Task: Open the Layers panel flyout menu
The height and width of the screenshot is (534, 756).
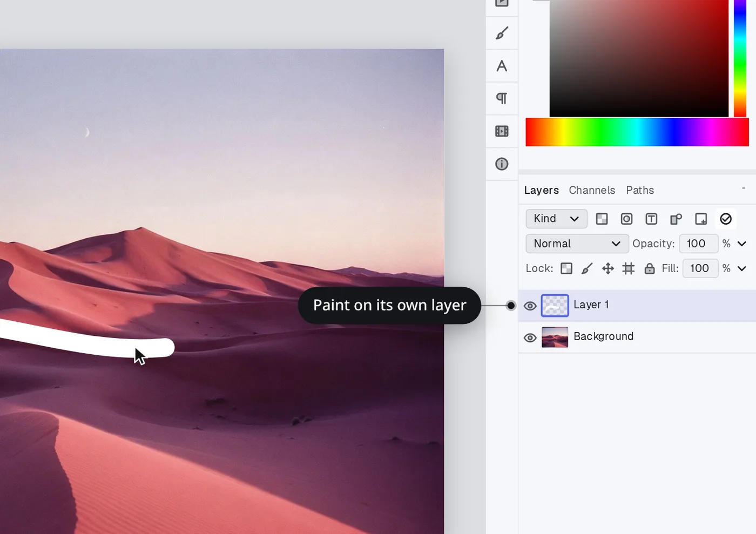Action: click(744, 188)
